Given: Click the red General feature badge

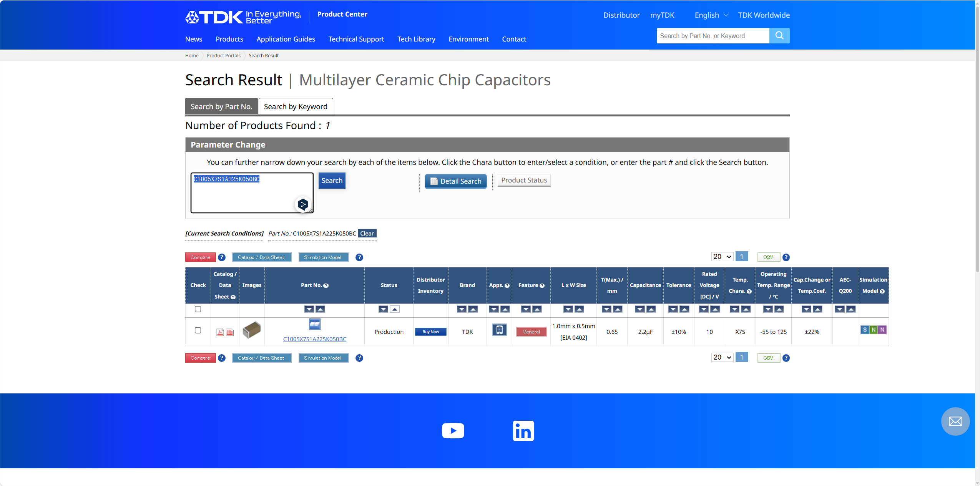Looking at the screenshot, I should (x=531, y=332).
